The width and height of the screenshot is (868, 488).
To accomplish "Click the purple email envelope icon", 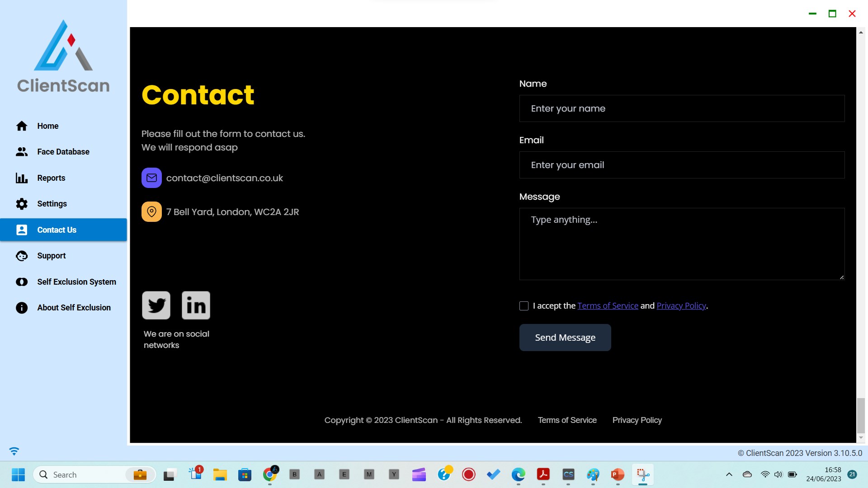I will [151, 178].
